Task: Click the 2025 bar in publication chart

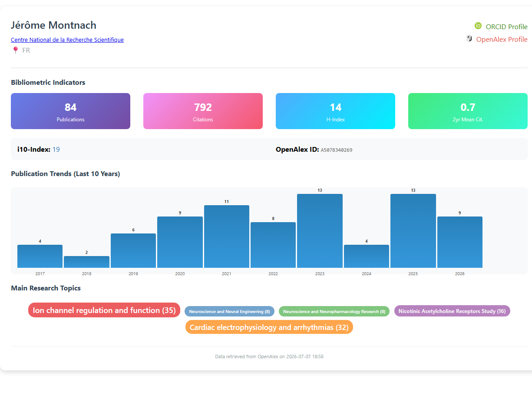Action: pyautogui.click(x=413, y=231)
